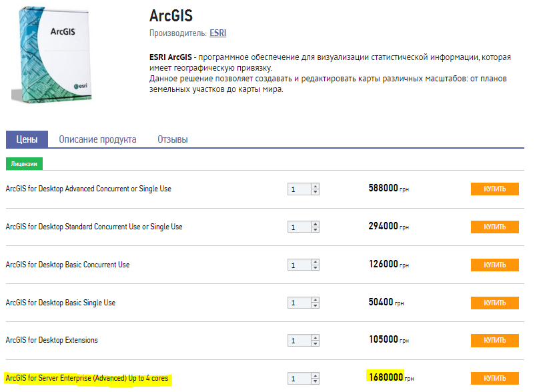Viewport: 535px width, 392px height.
Task: Open the ESRI manufacturer link
Action: tap(217, 33)
